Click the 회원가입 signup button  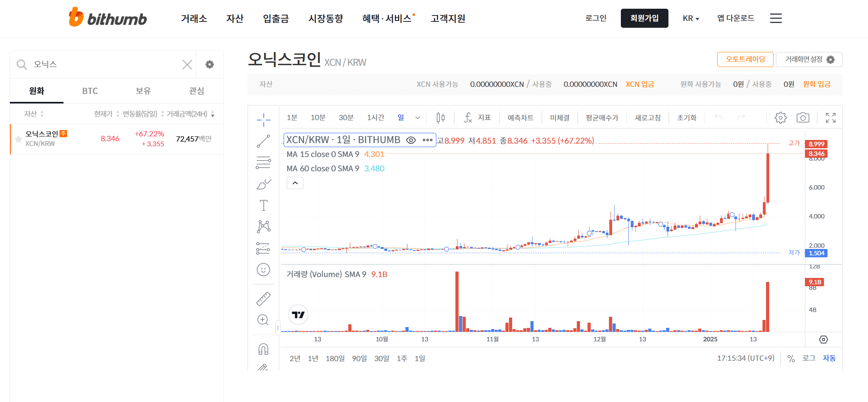tap(644, 18)
